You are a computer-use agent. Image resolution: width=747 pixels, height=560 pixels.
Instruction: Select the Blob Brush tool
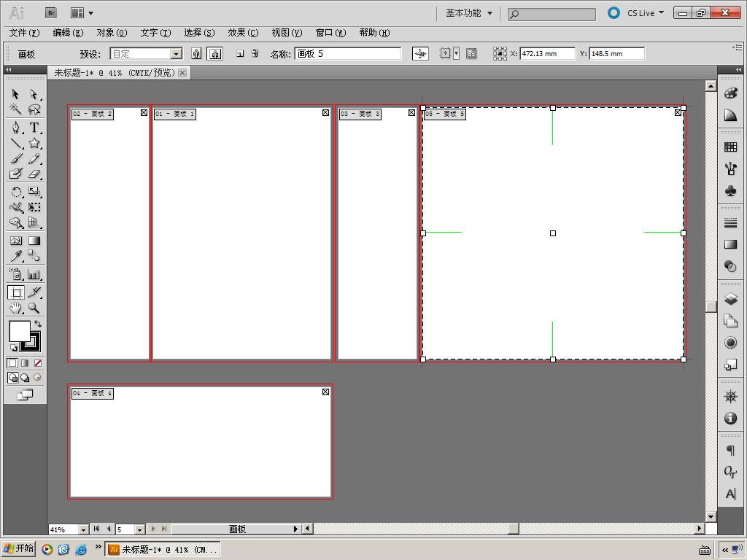click(x=16, y=174)
